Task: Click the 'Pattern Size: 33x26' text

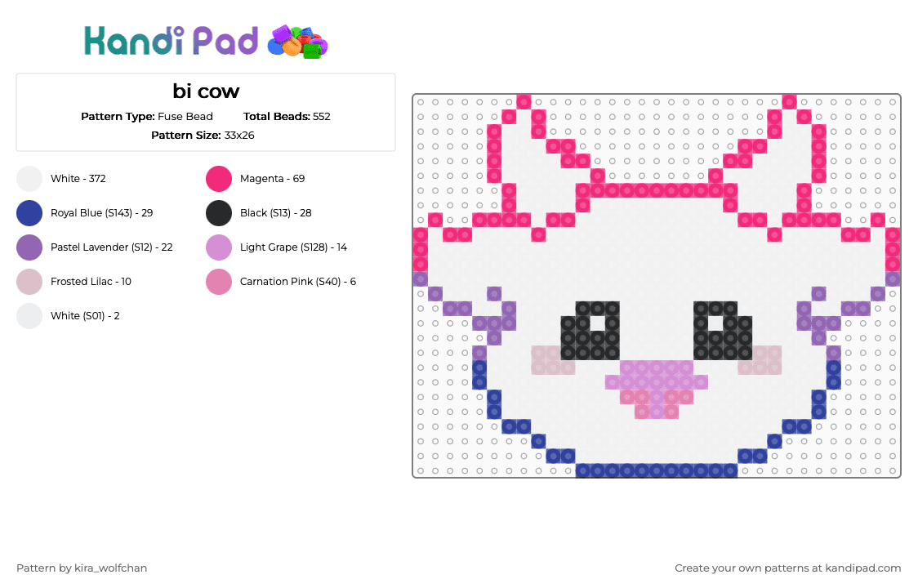Action: tap(203, 136)
